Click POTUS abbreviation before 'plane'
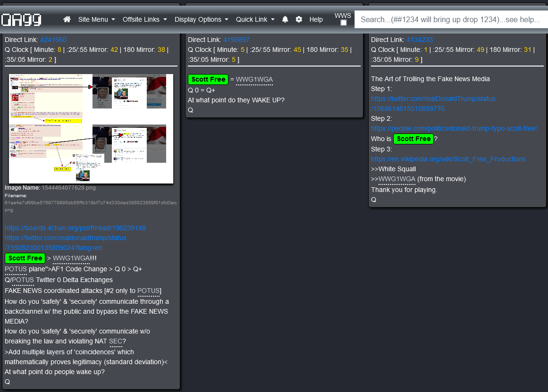The image size is (548, 392). [16, 269]
